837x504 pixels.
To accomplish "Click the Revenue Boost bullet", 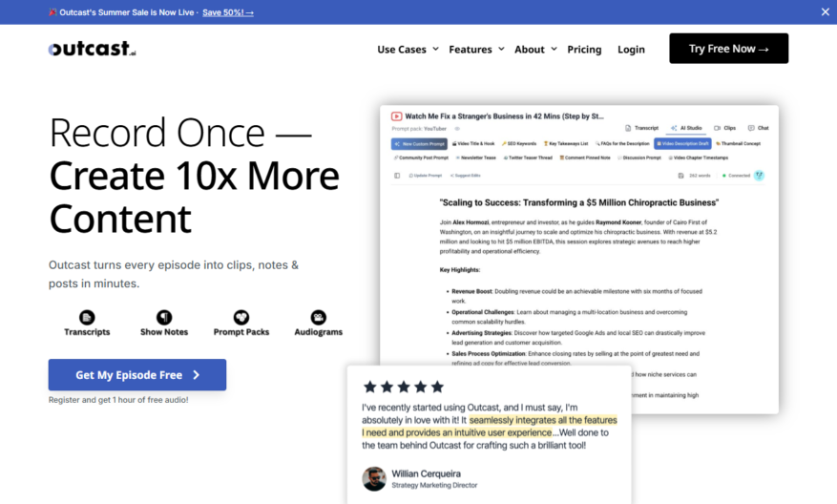I will [576, 296].
